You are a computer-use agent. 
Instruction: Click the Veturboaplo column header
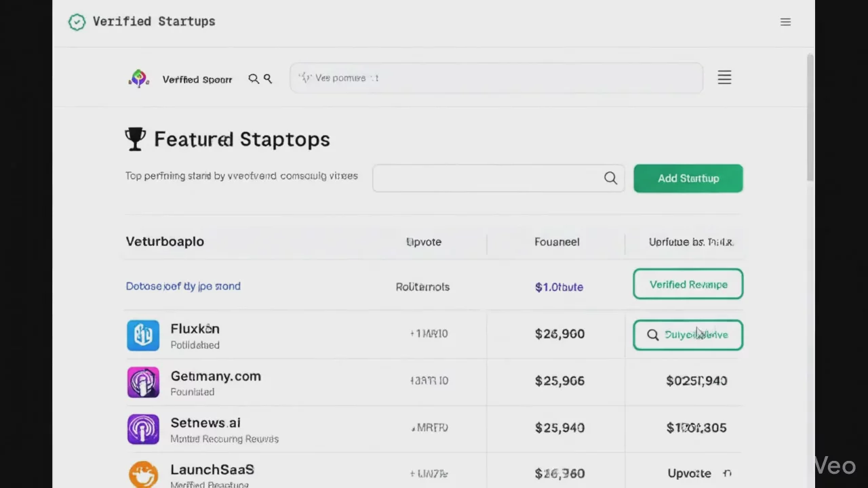(x=165, y=241)
